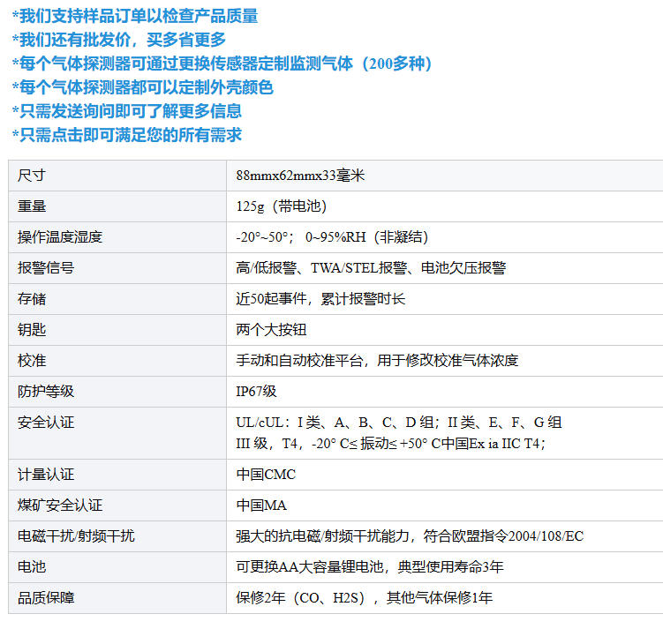Click the blue line about wholesale prices
The image size is (663, 644).
click(119, 40)
